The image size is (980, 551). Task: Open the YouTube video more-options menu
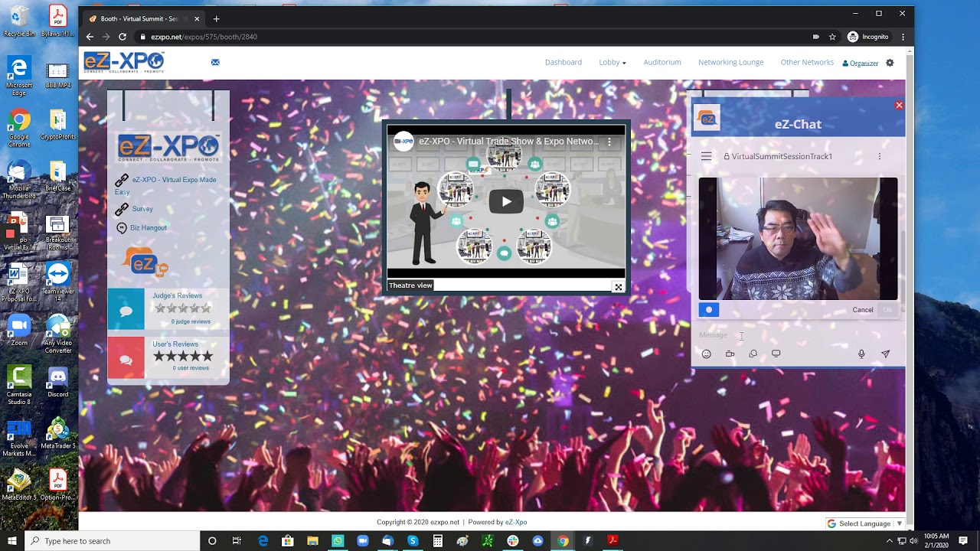(609, 142)
